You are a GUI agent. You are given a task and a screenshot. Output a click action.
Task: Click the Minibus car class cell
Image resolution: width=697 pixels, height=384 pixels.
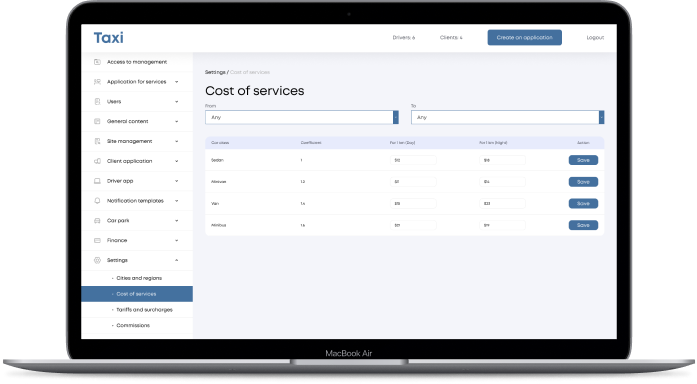(219, 225)
